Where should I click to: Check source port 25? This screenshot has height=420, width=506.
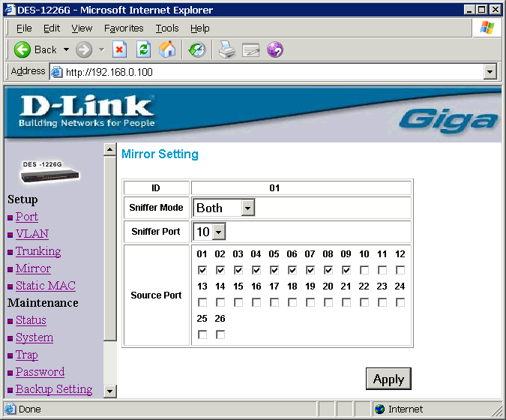(x=202, y=334)
